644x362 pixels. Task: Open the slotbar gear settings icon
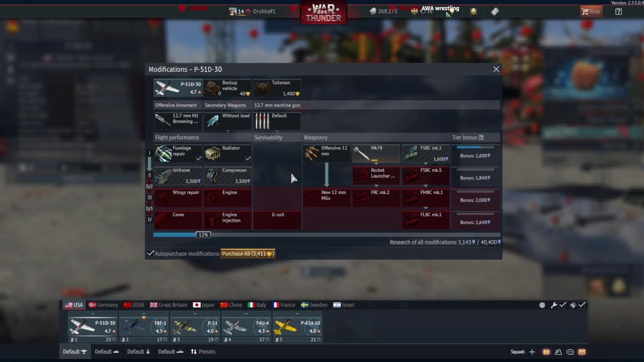[542, 305]
